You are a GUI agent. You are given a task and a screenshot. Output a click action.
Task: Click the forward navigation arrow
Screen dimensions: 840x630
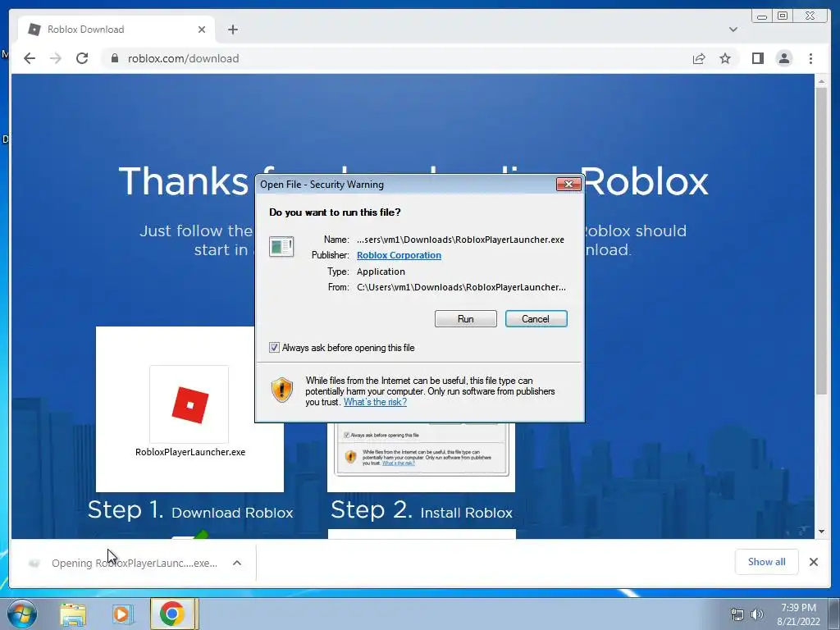click(56, 58)
